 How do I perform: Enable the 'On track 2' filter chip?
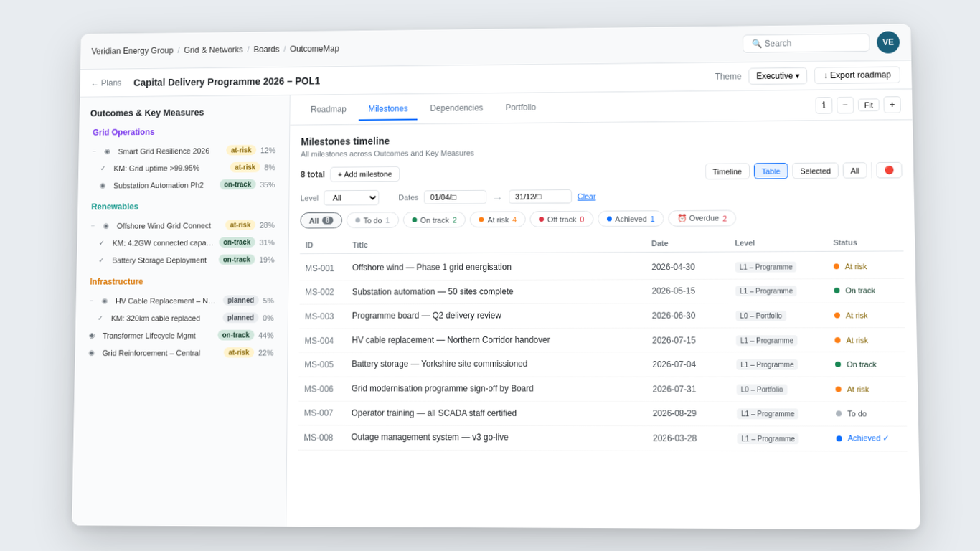pos(433,219)
